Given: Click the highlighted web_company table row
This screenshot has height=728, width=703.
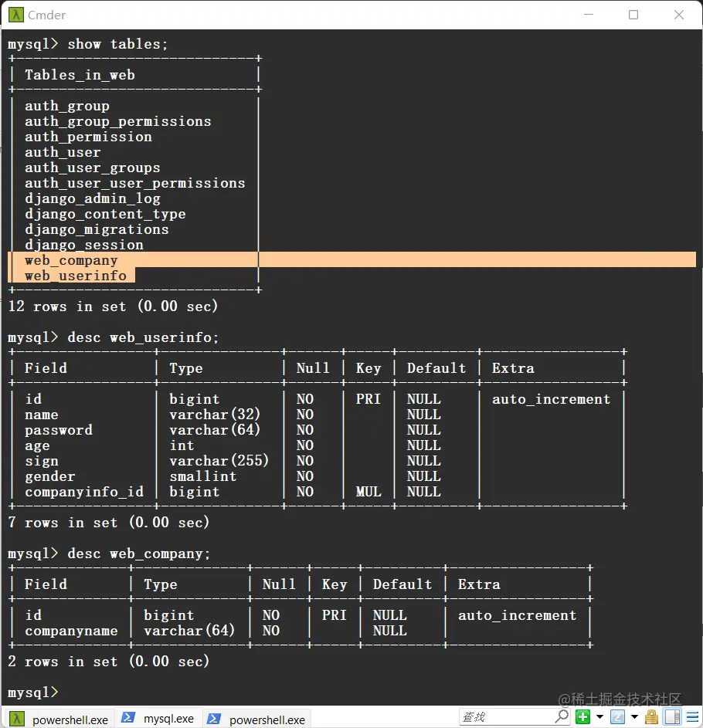Looking at the screenshot, I should 351,260.
